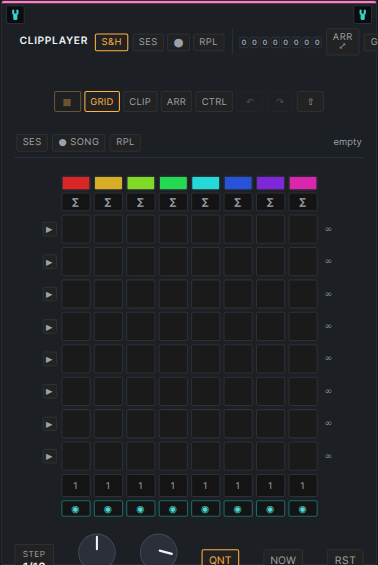The width and height of the screenshot is (378, 565).
Task: Select the lime green track color swatch
Action: pyautogui.click(x=141, y=183)
